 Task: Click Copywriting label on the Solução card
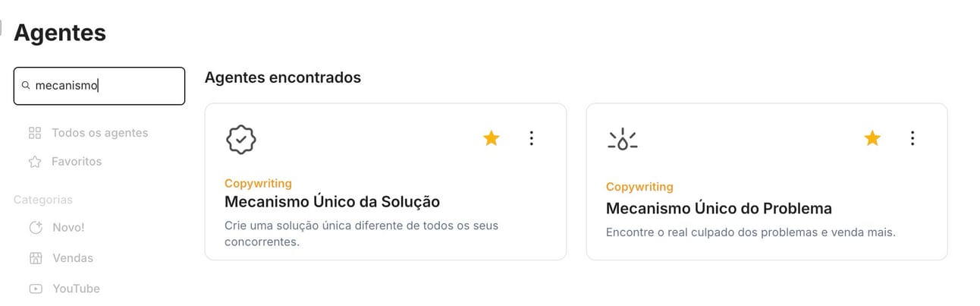[258, 183]
